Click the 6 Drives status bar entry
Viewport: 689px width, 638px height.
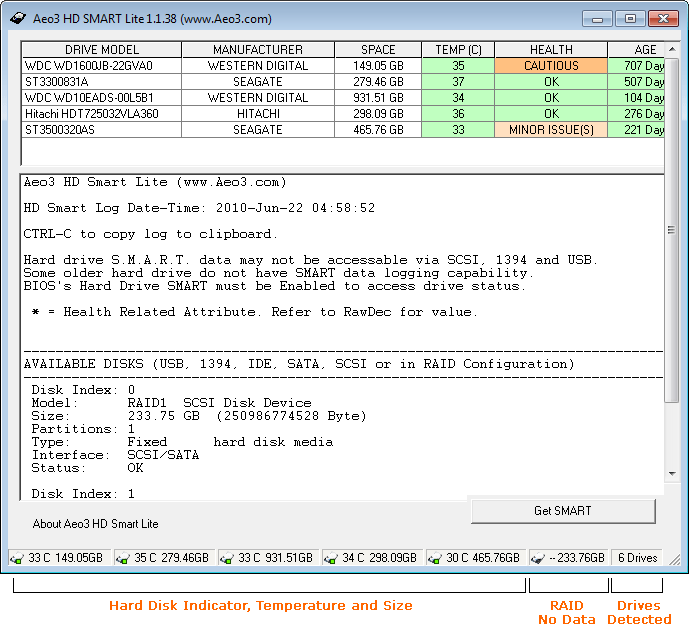point(637,558)
